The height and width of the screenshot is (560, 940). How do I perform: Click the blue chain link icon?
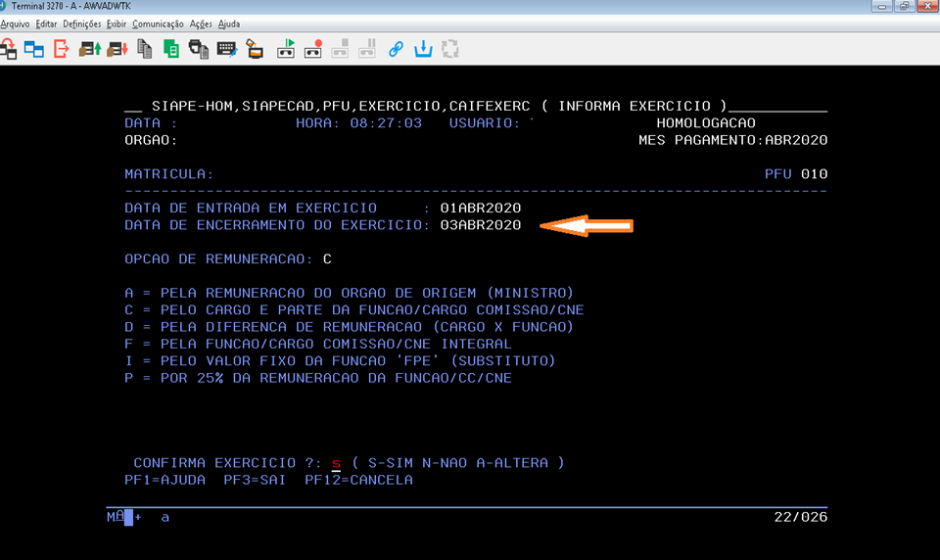[396, 49]
